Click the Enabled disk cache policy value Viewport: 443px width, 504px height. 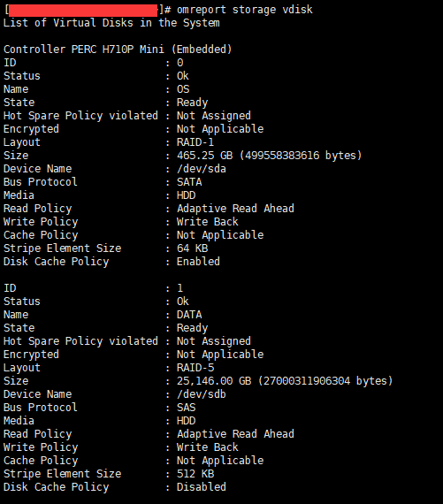pyautogui.click(x=198, y=262)
